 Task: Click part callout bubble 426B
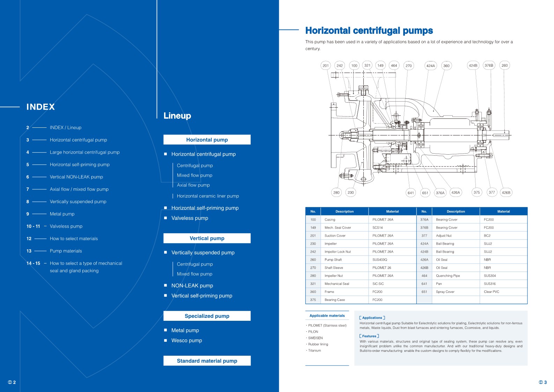click(506, 192)
